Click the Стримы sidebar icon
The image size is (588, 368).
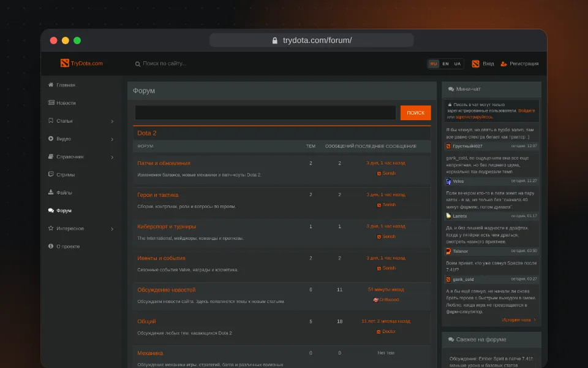click(51, 174)
